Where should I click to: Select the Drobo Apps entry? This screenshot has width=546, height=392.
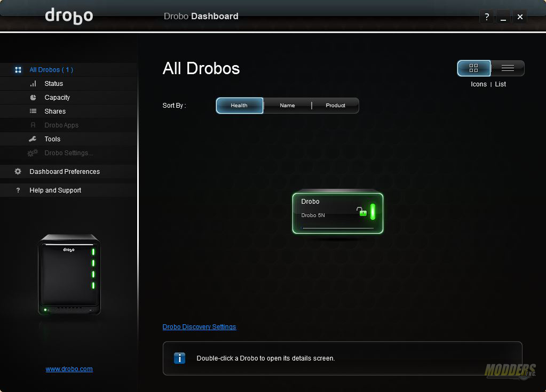tap(69, 125)
